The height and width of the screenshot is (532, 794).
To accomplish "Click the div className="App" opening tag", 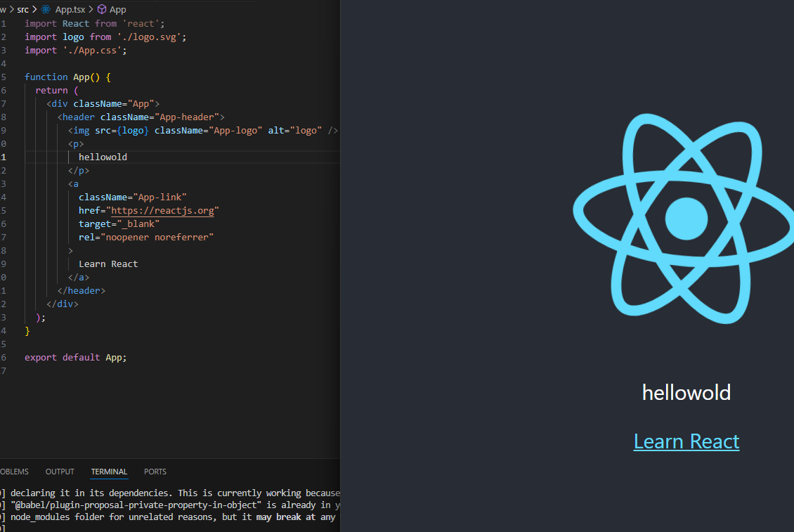I will (x=103, y=103).
